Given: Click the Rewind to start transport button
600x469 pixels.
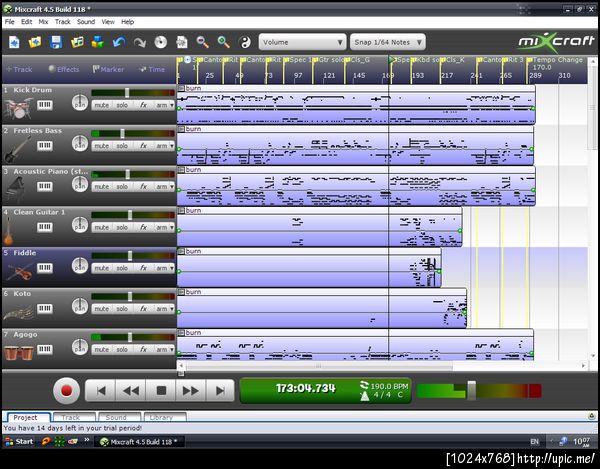Looking at the screenshot, I should (x=101, y=391).
